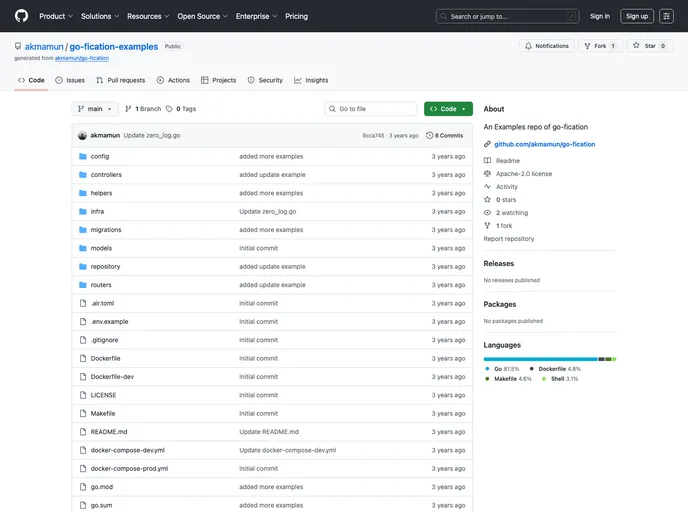This screenshot has height=512, width=688.
Task: Open the Update zero_log.go latest commit message
Action: point(152,136)
